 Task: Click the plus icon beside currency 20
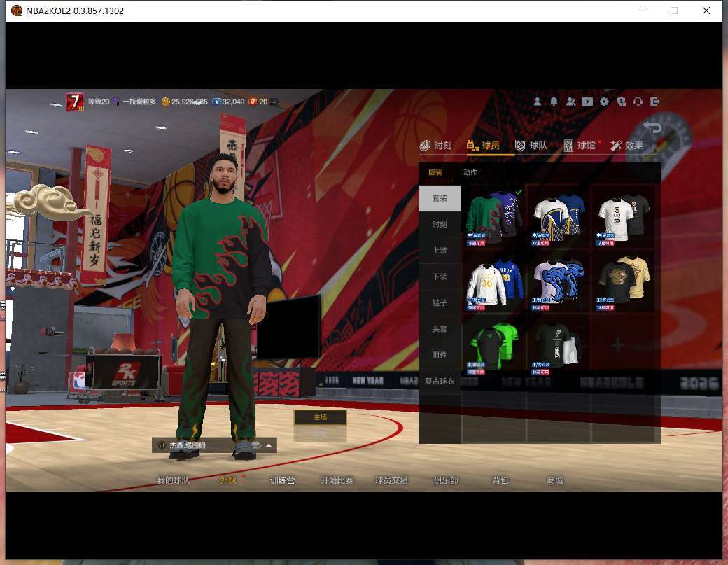(x=274, y=102)
